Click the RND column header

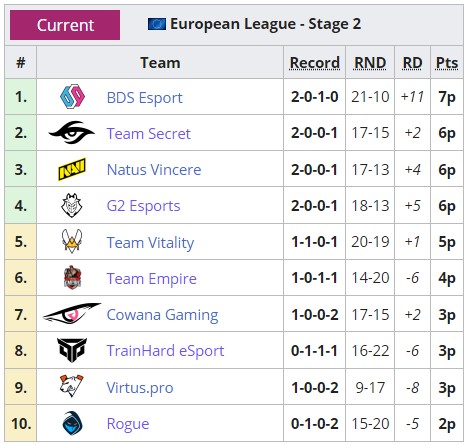point(370,63)
